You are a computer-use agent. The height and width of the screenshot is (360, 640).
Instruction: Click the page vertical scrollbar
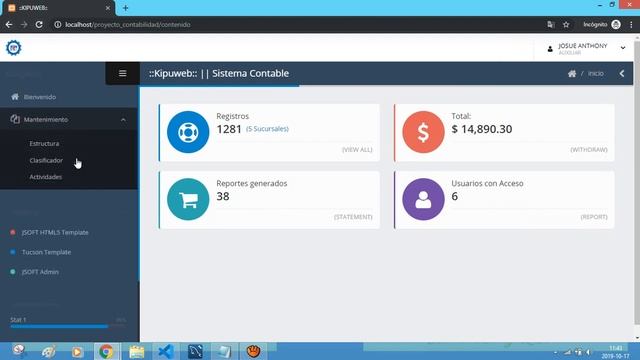pyautogui.click(x=637, y=184)
